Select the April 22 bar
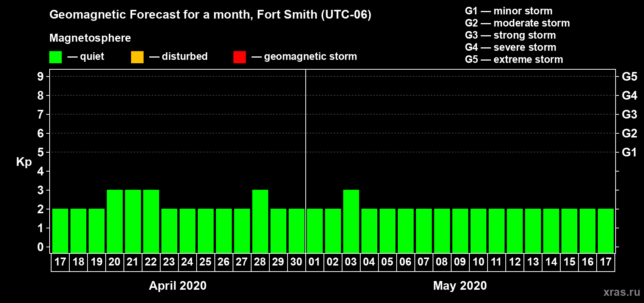Screen dimensions: 644x303 pyautogui.click(x=151, y=221)
